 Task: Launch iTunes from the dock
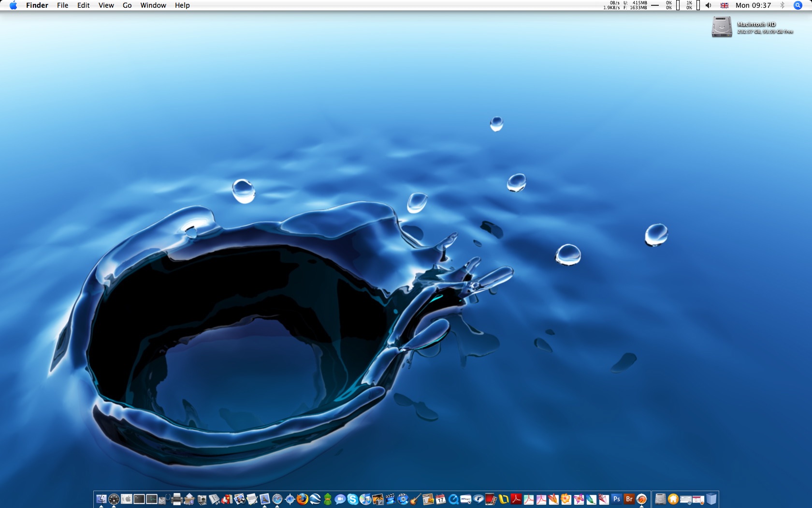365,499
